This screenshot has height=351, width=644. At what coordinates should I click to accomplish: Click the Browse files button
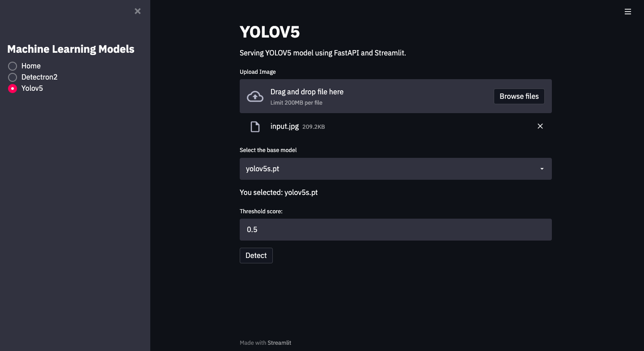(519, 96)
